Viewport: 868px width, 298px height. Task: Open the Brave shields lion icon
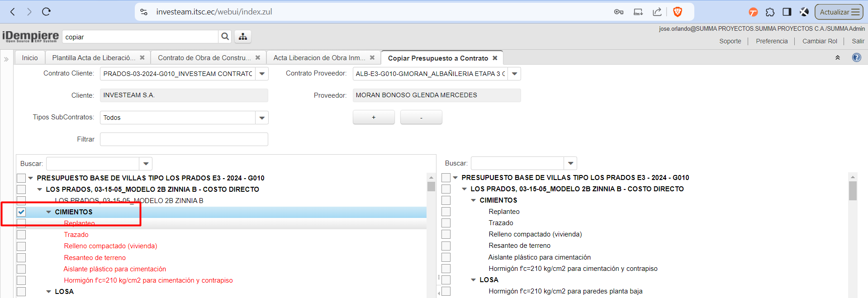(677, 12)
